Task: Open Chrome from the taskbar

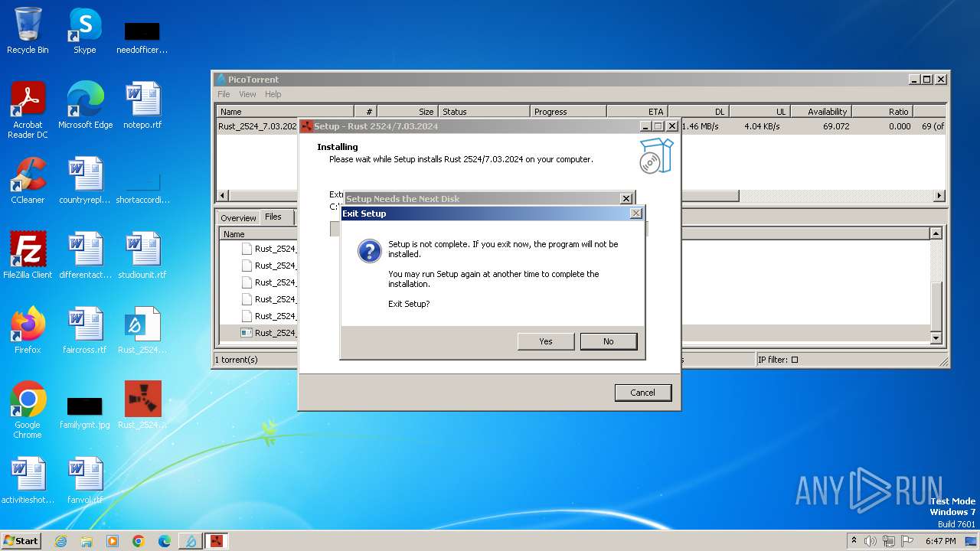Action: click(139, 541)
